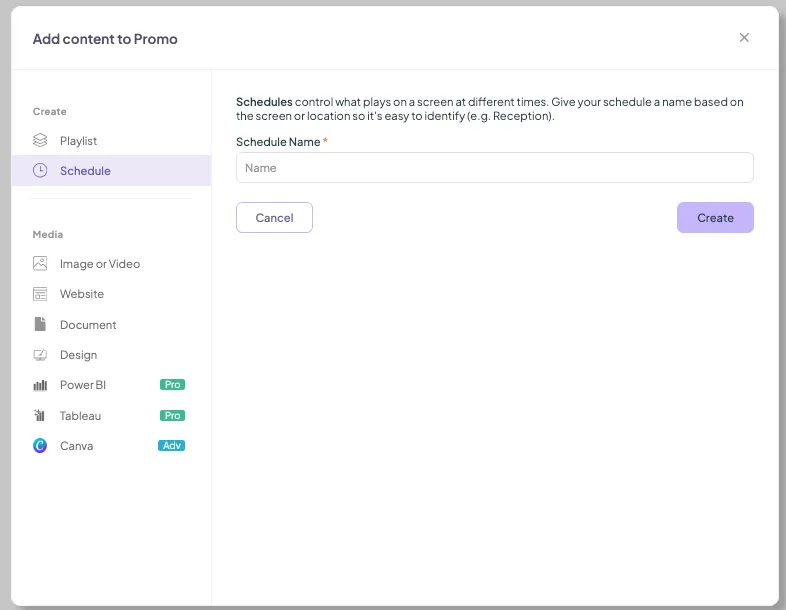Click the Create button

(x=715, y=218)
